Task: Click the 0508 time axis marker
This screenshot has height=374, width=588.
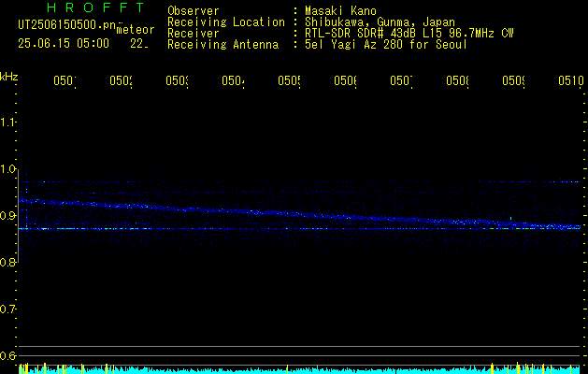Action: pos(457,80)
